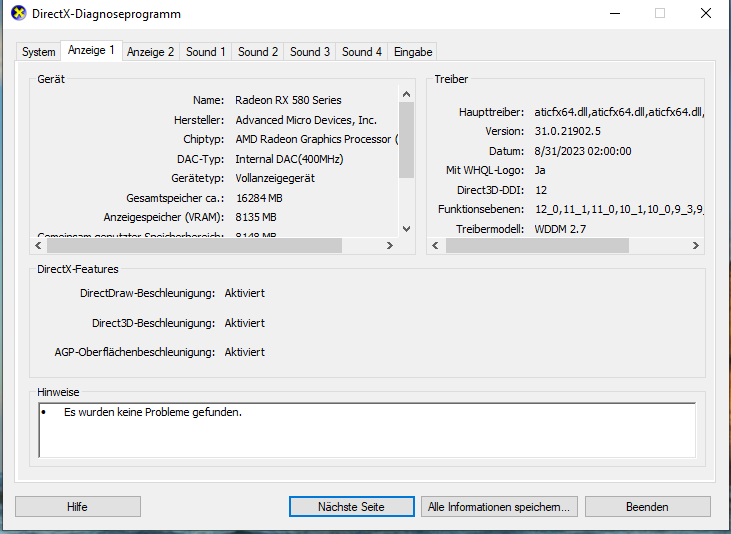Click Direct3D-Beschleunigung 'Aktiviert' status

coord(245,323)
